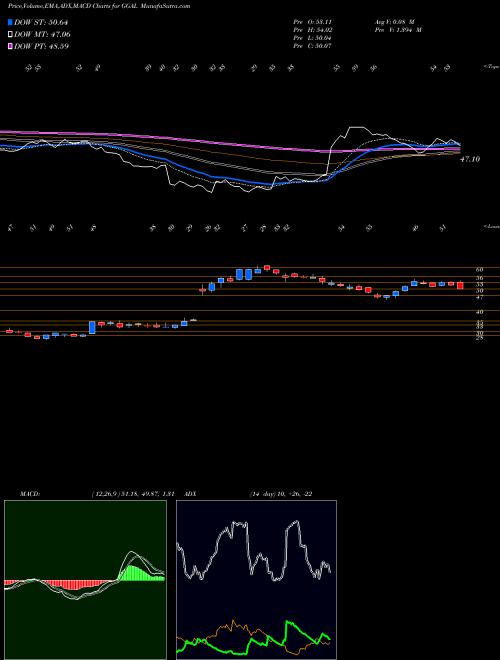Select the 'DOW MT: 47.06' legend label

[x=42, y=35]
